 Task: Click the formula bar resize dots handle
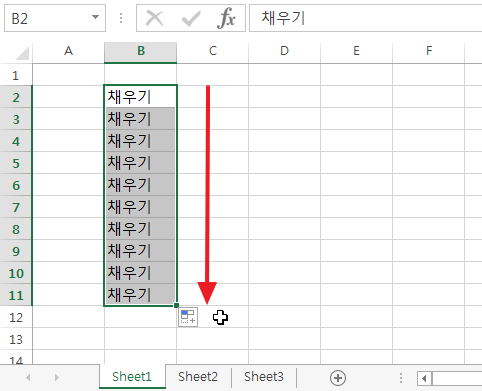tap(121, 18)
